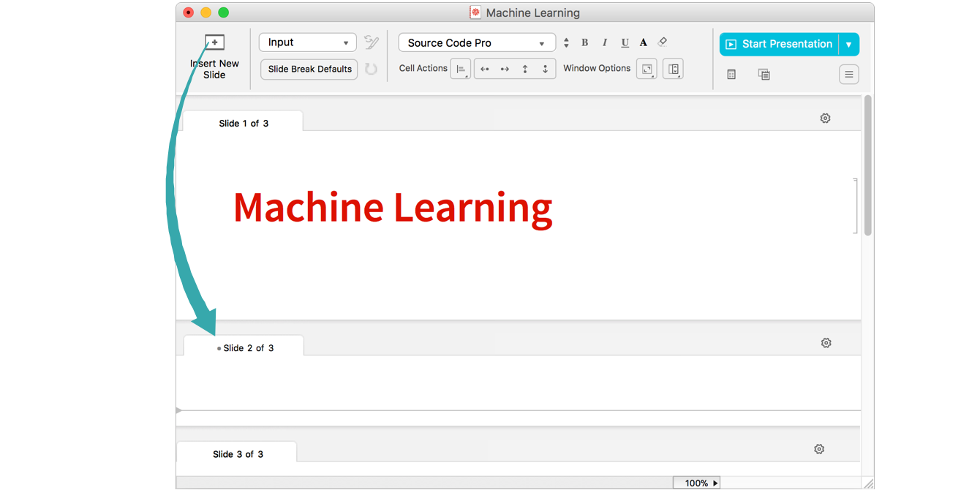The width and height of the screenshot is (980, 490).
Task: Click the side panel window option icon
Action: click(673, 69)
